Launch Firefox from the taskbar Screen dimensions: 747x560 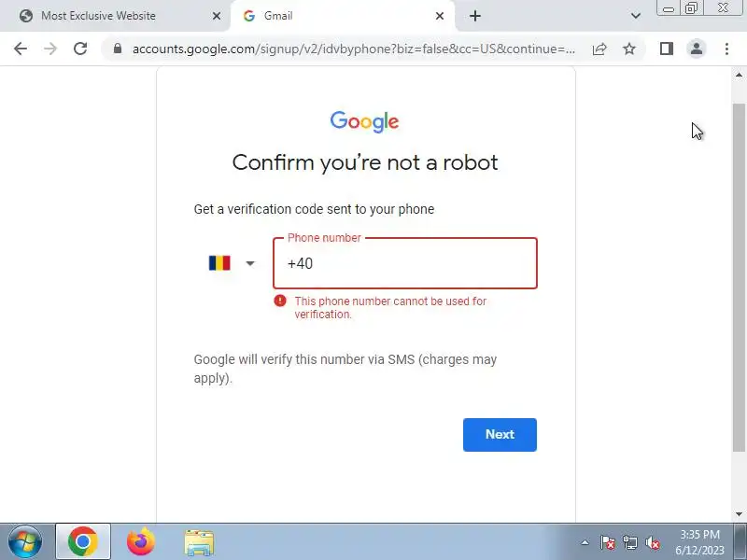(141, 542)
